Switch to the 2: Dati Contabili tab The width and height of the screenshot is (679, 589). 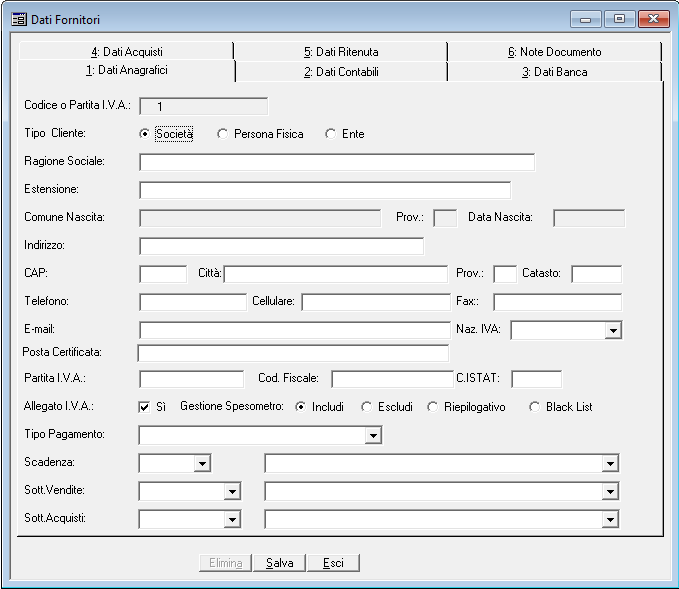click(x=341, y=71)
